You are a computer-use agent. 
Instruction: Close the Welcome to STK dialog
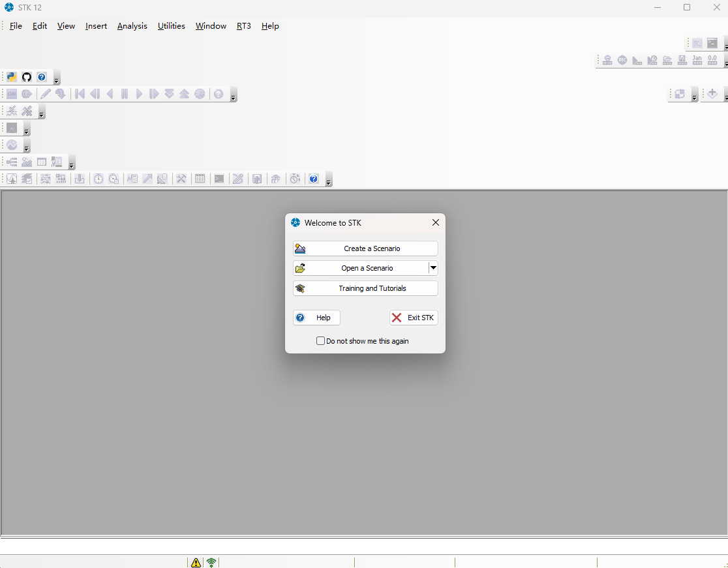pyautogui.click(x=436, y=222)
